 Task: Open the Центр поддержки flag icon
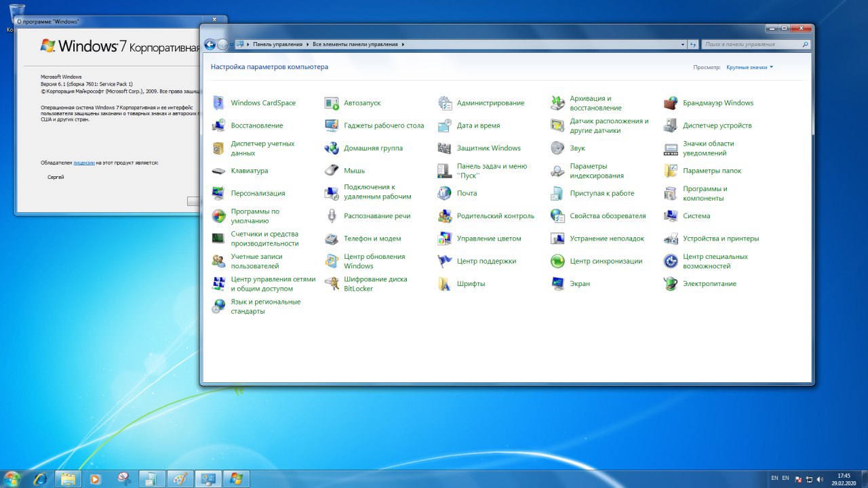tap(445, 261)
